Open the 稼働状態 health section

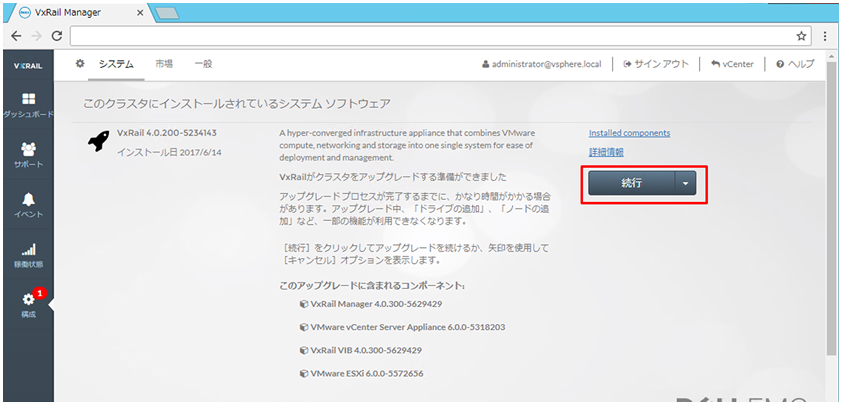(x=28, y=256)
